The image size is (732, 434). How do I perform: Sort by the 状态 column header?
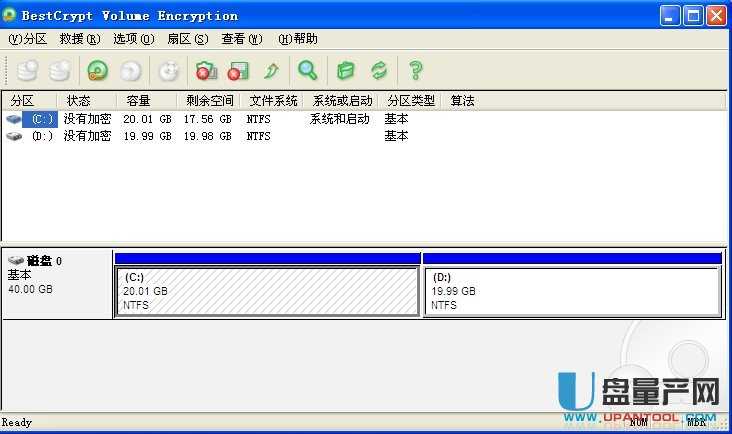tap(86, 101)
